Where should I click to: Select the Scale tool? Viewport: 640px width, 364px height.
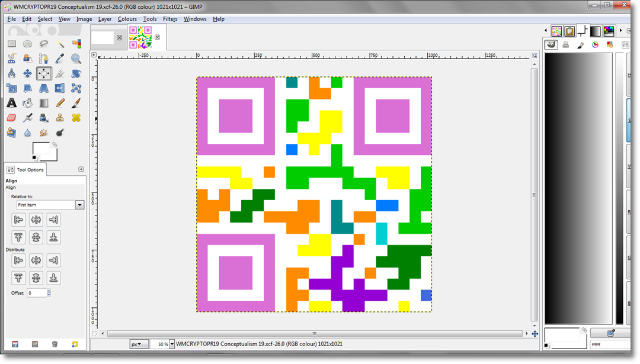12,88
